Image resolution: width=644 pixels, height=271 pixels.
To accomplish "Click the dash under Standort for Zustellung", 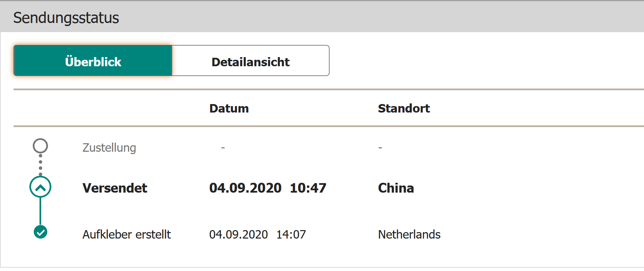I will (380, 148).
